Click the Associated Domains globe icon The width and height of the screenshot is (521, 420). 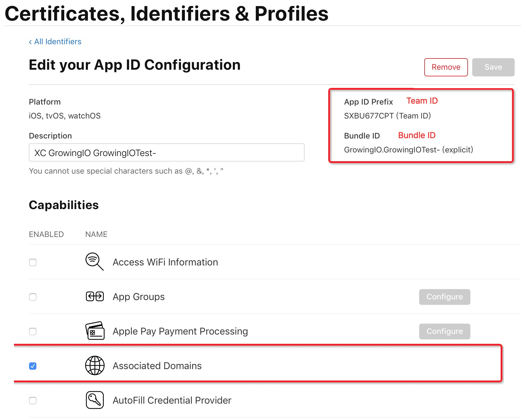tap(95, 365)
